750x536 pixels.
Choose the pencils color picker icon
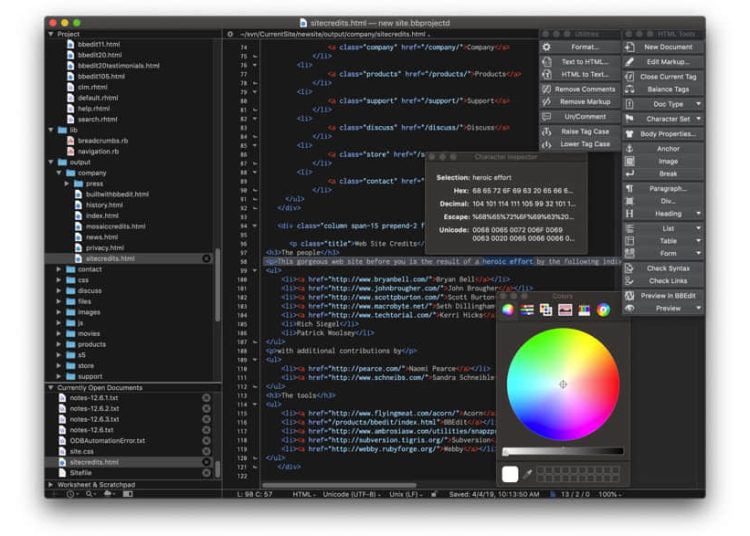click(x=584, y=310)
